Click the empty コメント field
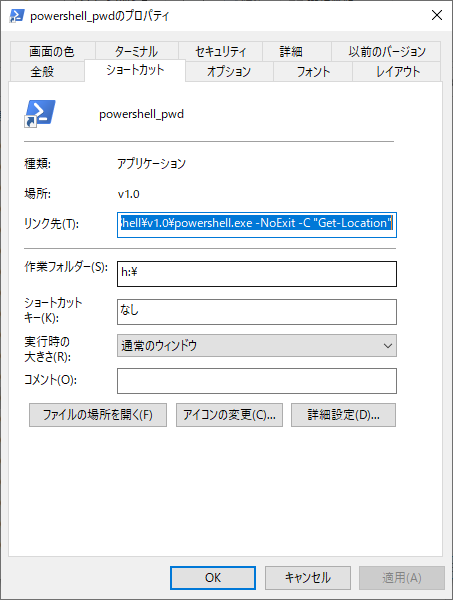 click(257, 381)
